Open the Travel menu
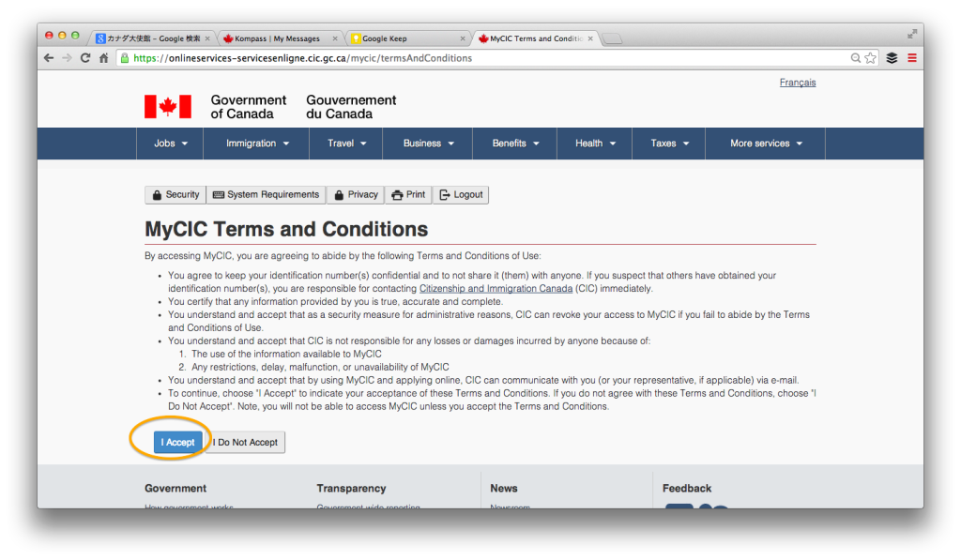The image size is (961, 560). (347, 144)
